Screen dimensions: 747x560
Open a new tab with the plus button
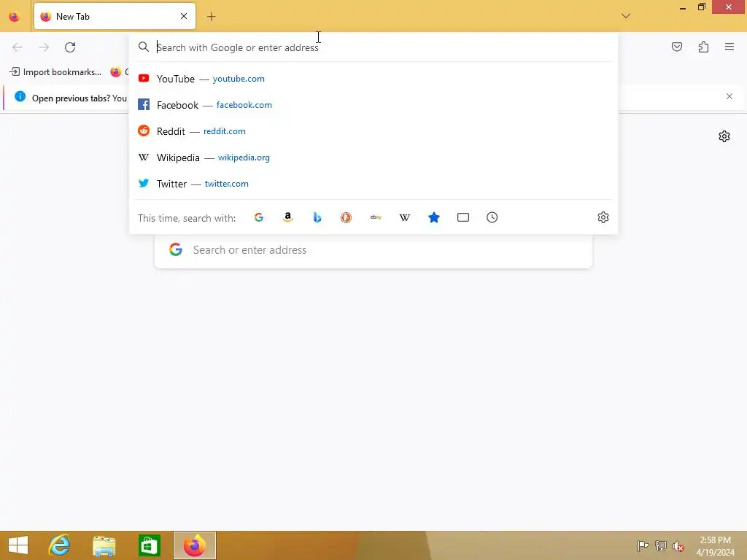tap(211, 17)
